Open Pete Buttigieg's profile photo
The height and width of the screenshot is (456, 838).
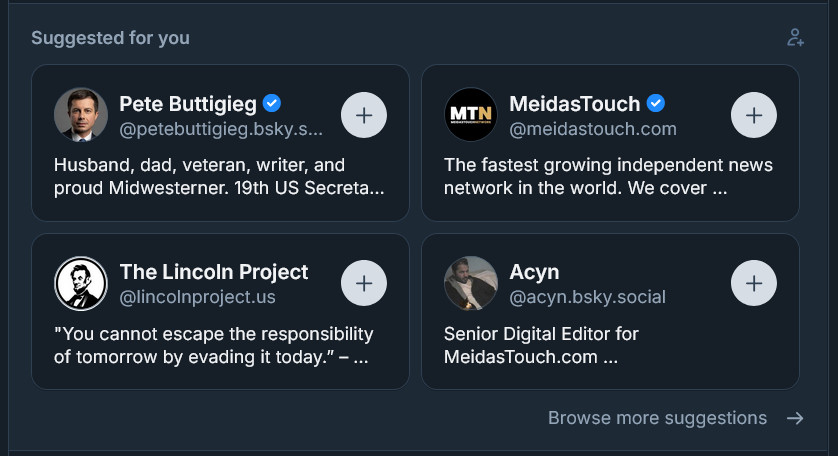pos(81,114)
